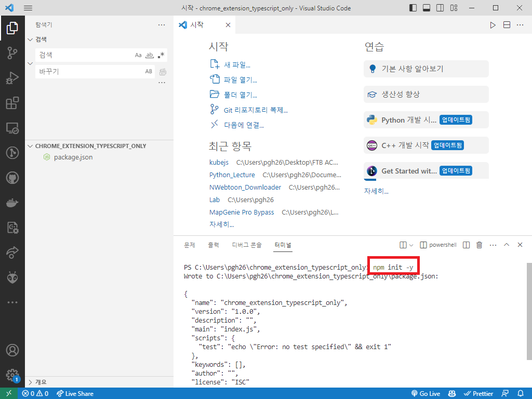Open Source Control view

point(12,54)
